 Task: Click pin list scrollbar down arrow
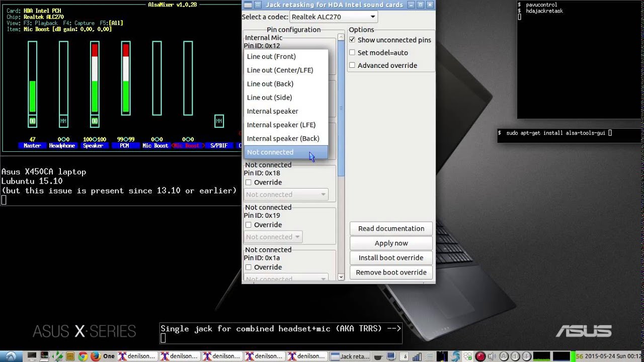point(341,277)
